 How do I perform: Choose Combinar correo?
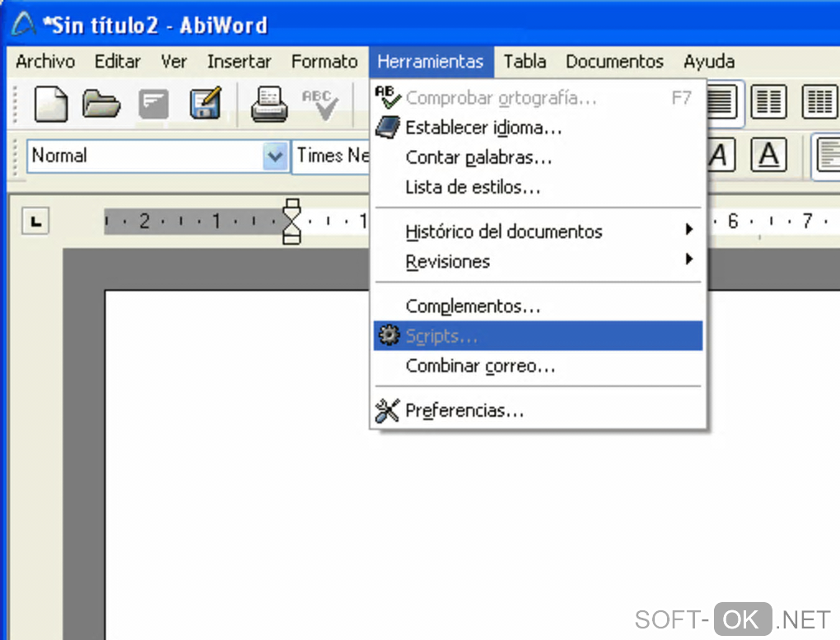pyautogui.click(x=538, y=366)
